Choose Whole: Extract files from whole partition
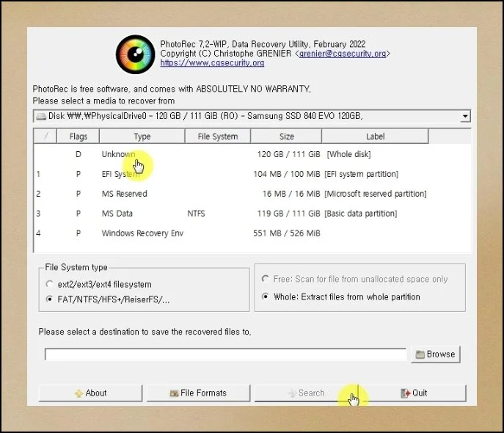The height and width of the screenshot is (433, 504). [266, 297]
